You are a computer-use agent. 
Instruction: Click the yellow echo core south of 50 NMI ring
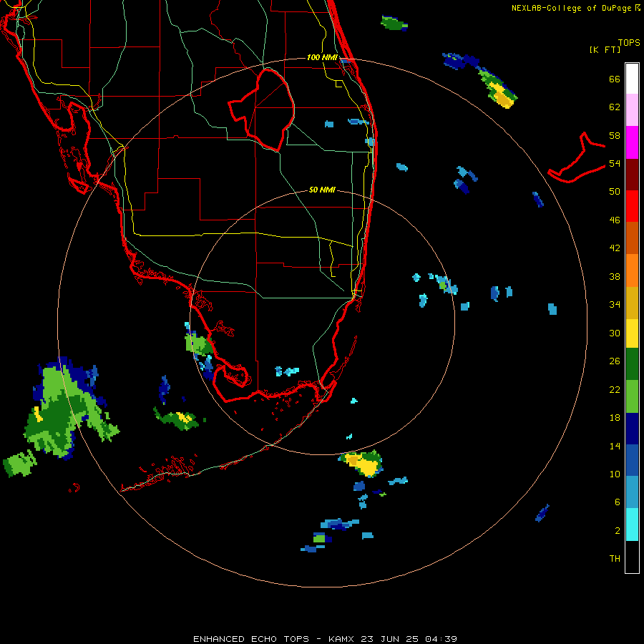[364, 464]
